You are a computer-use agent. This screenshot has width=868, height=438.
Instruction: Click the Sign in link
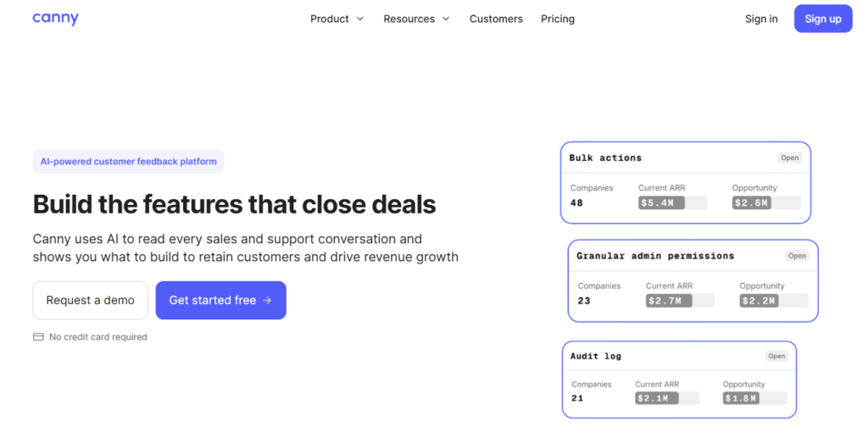click(x=761, y=19)
